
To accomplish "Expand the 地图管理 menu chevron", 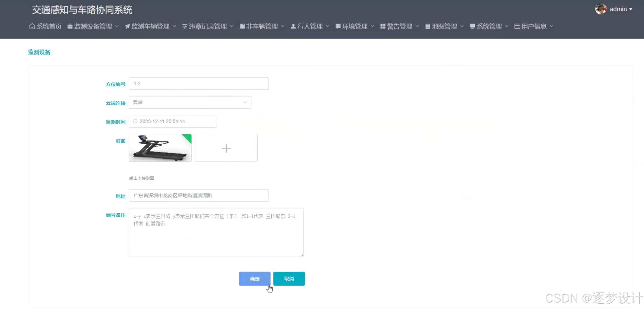I will pyautogui.click(x=462, y=26).
